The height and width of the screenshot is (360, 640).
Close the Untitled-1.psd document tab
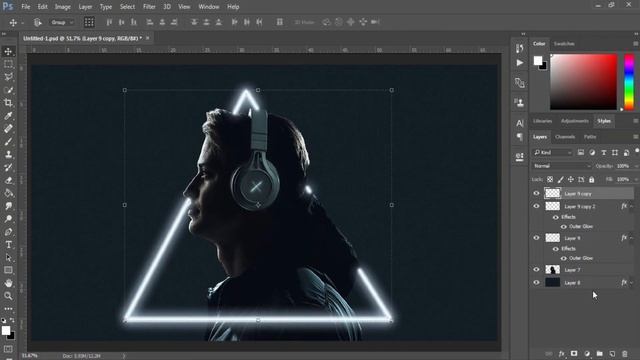point(147,38)
